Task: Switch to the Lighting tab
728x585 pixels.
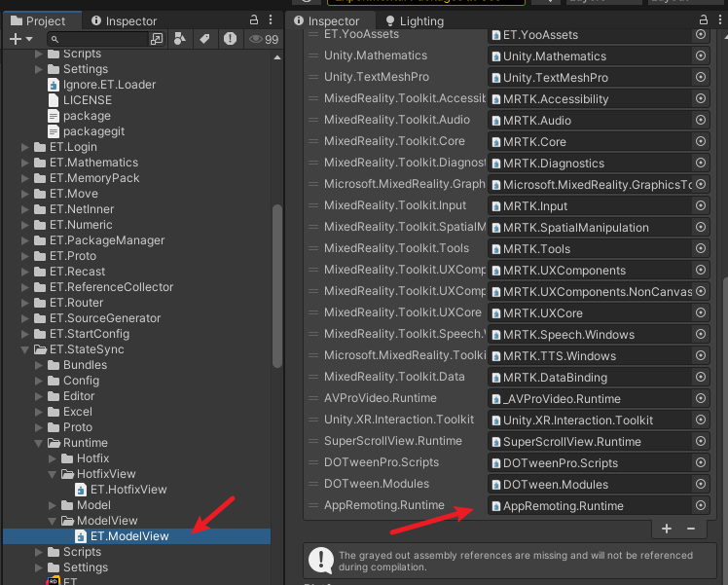Action: point(415,20)
